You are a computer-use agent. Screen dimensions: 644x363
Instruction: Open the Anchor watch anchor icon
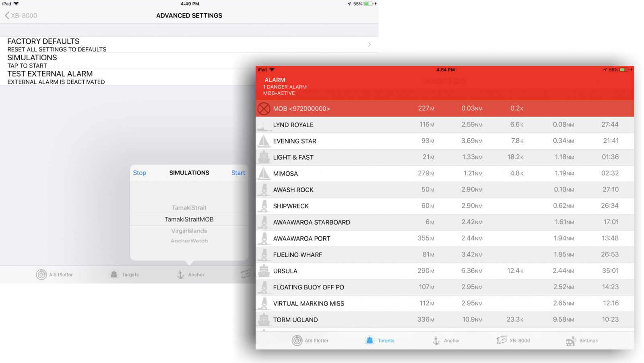click(436, 340)
